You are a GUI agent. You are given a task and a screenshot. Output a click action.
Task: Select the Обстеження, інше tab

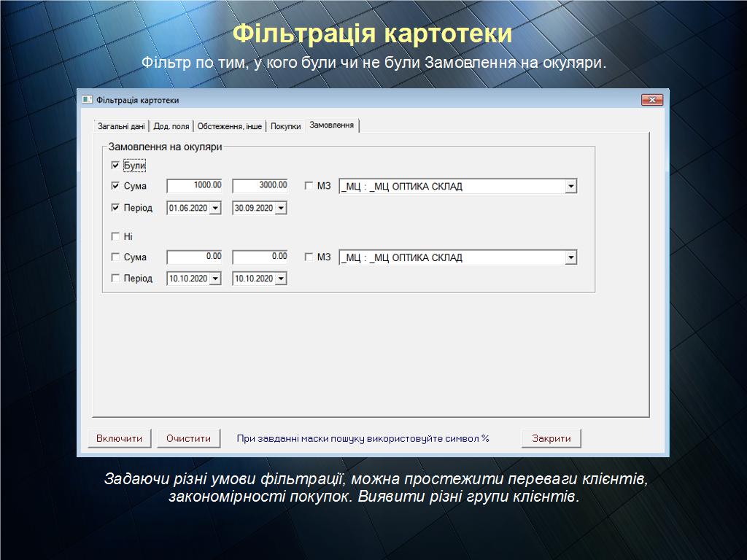tap(229, 126)
